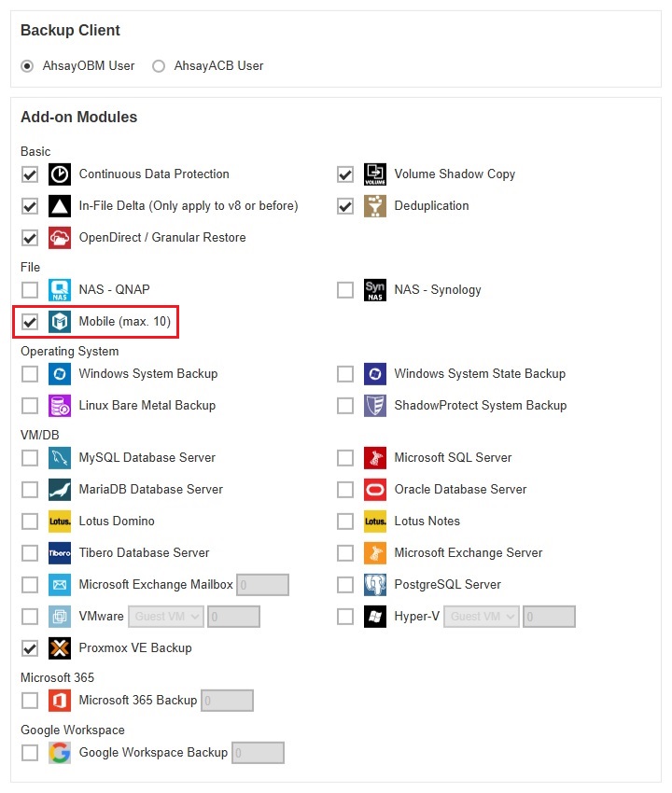Click the Proxmox VE Backup icon

pos(60,648)
